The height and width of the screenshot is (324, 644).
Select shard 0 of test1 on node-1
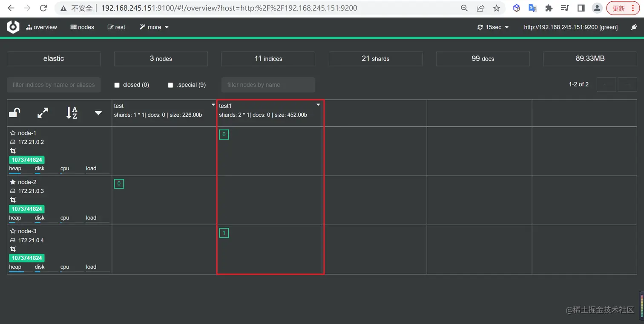[224, 135]
